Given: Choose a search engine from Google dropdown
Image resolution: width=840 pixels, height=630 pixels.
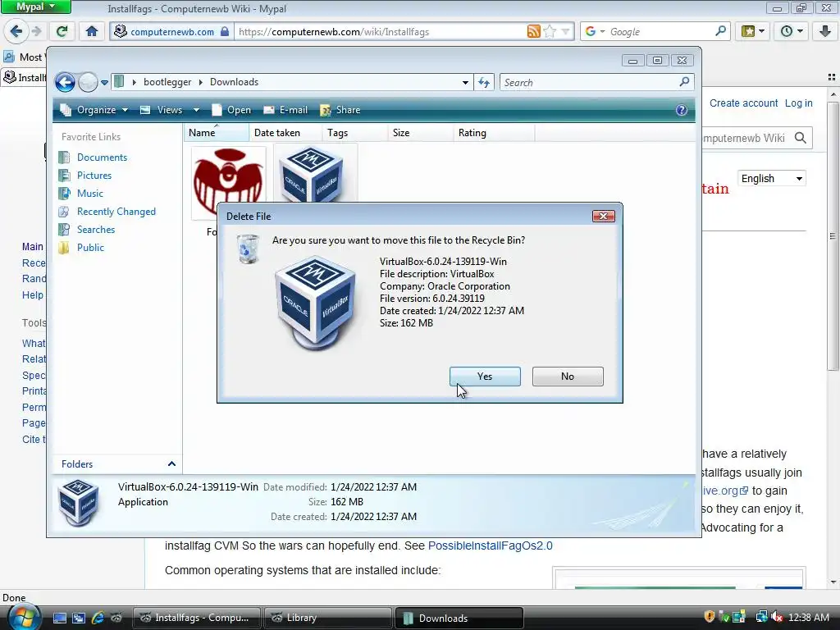Looking at the screenshot, I should (596, 32).
